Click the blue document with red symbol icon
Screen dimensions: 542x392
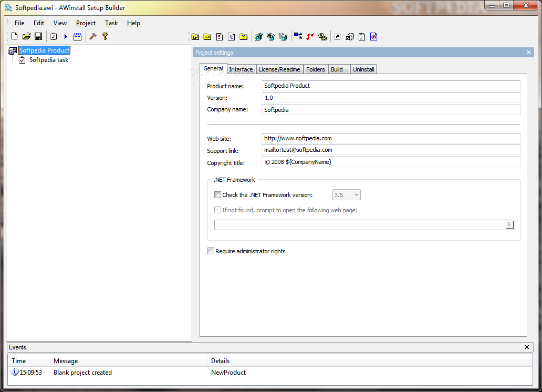[373, 37]
